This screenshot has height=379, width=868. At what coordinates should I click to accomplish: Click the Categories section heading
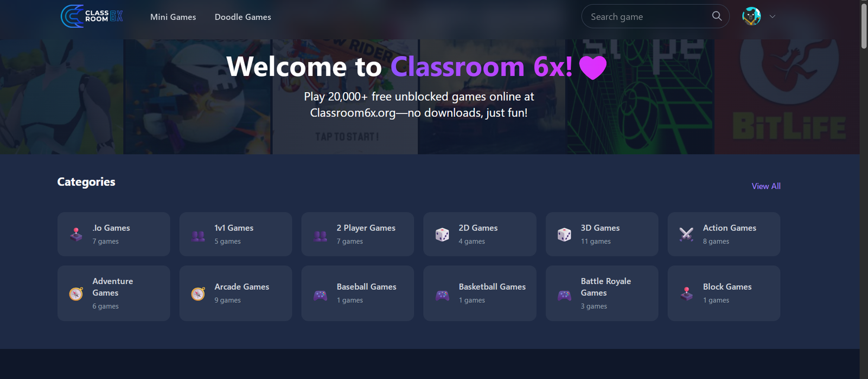[x=86, y=182]
